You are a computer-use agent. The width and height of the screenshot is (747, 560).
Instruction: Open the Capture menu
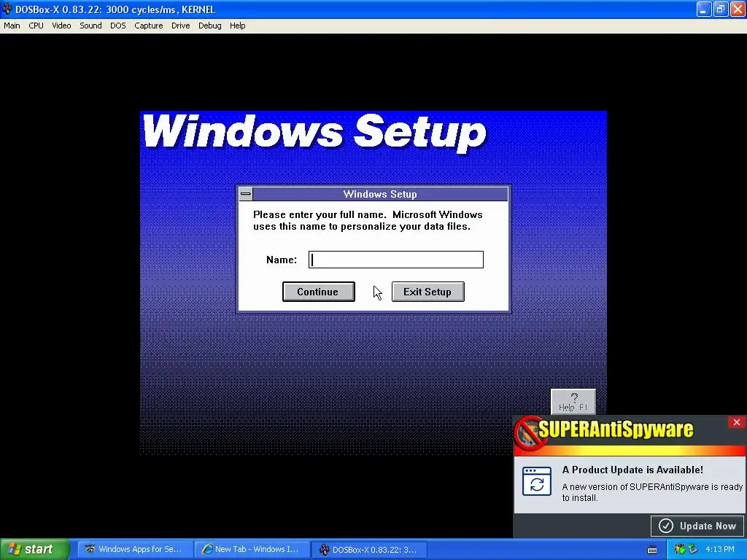pos(149,26)
